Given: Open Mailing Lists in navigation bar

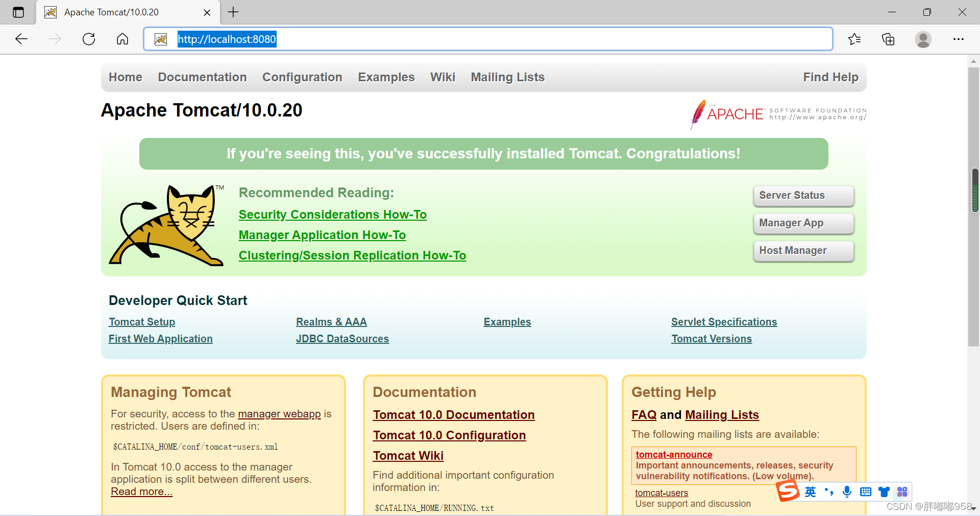Looking at the screenshot, I should tap(508, 77).
